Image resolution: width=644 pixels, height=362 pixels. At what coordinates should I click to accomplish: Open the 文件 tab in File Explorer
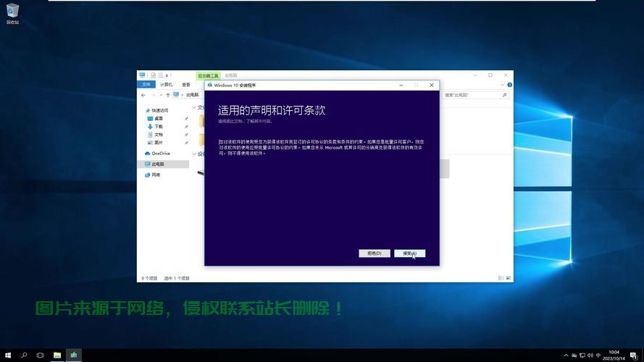pos(146,85)
